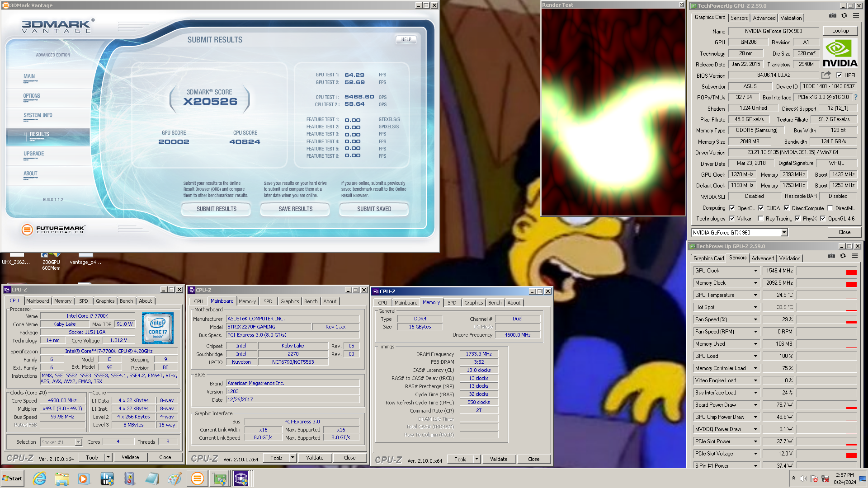Expand the Board Power Draw sensor dropdown
This screenshot has height=488, width=868.
point(755,405)
